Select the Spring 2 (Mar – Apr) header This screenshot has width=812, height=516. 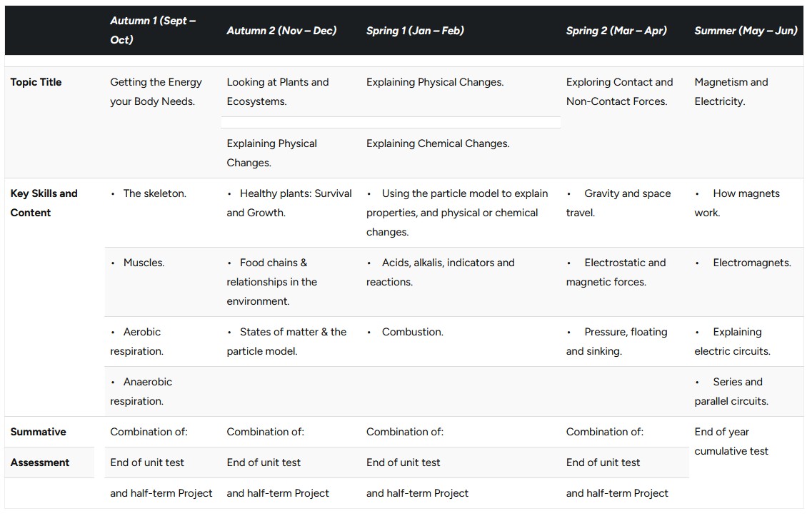[x=616, y=31]
